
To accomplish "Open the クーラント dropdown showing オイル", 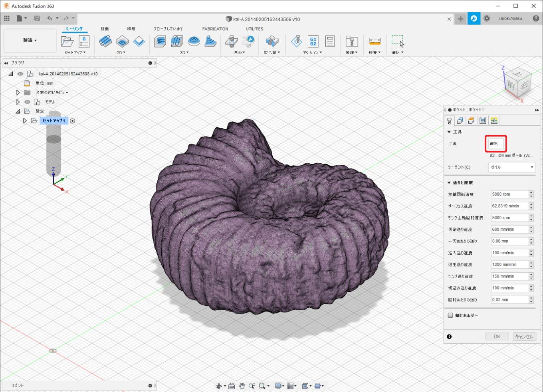I will 511,167.
